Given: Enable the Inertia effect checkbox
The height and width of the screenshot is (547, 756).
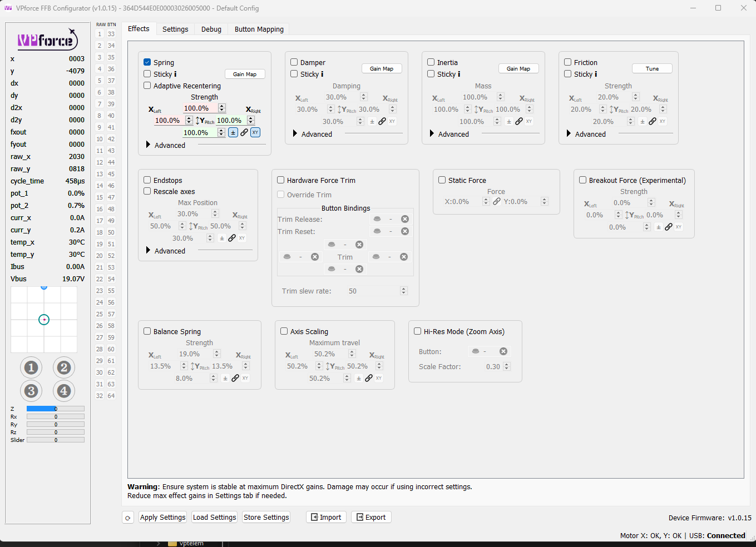Looking at the screenshot, I should click(x=431, y=62).
